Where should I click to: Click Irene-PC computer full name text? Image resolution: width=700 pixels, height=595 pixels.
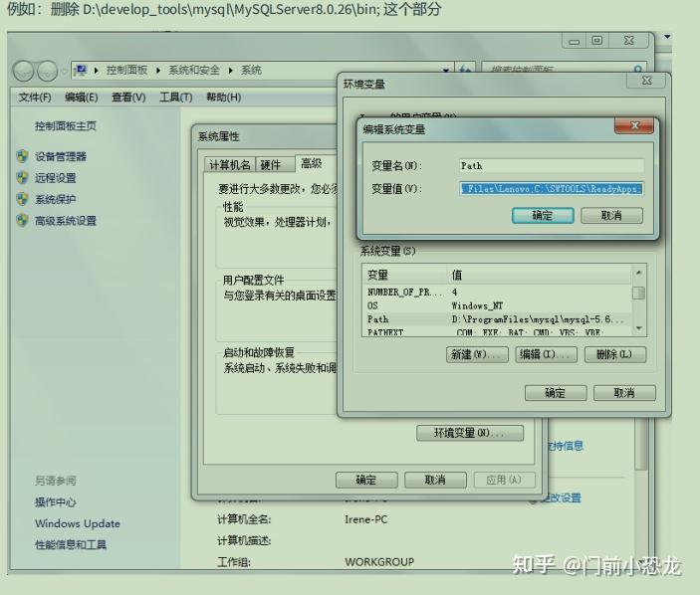(x=366, y=519)
